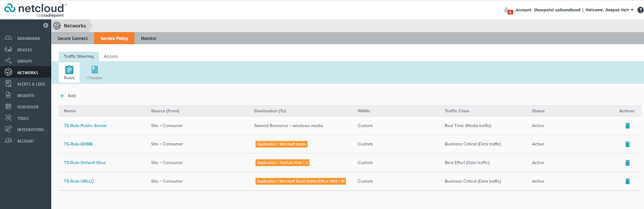Image resolution: width=644 pixels, height=209 pixels.
Task: Click 'Real Time (Media traffic)' cell
Action: pyautogui.click(x=468, y=126)
